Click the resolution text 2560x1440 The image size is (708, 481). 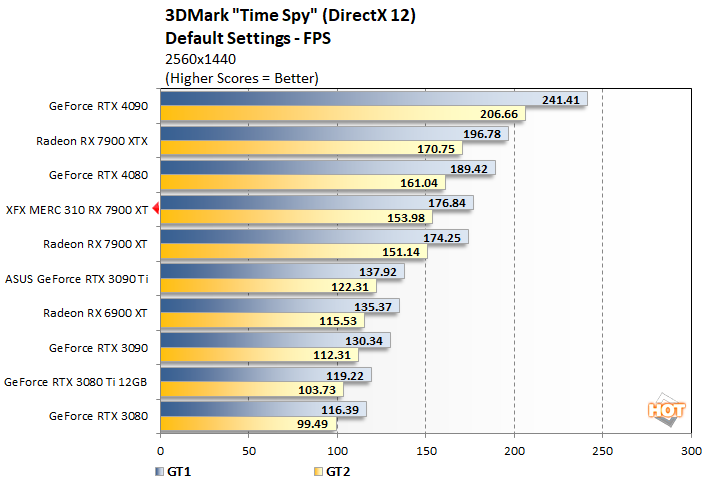(200, 59)
